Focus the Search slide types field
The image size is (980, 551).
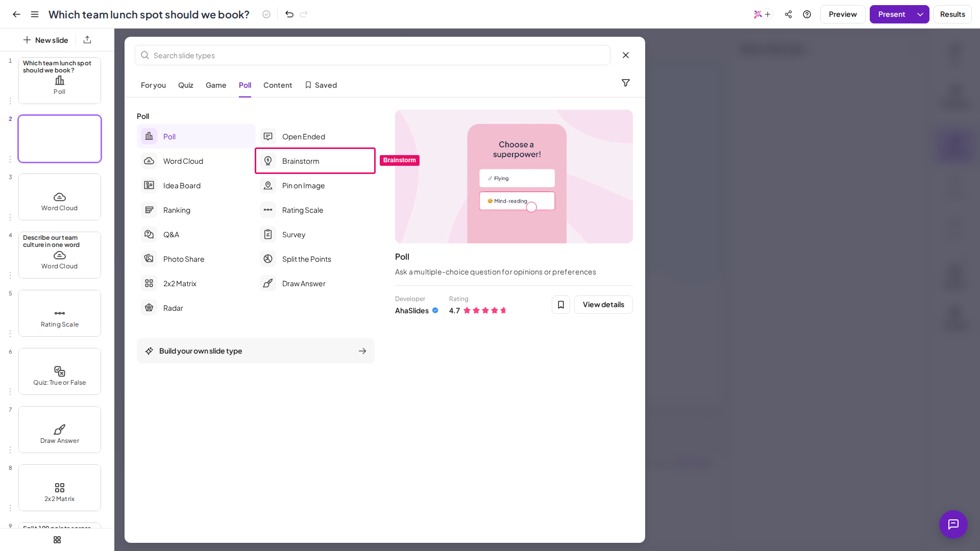click(x=373, y=55)
